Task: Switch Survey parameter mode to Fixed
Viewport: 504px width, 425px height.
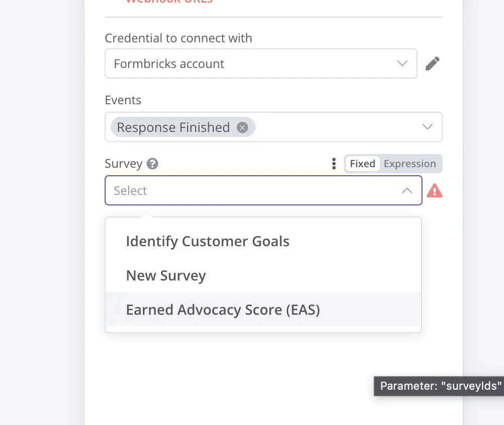Action: [363, 164]
